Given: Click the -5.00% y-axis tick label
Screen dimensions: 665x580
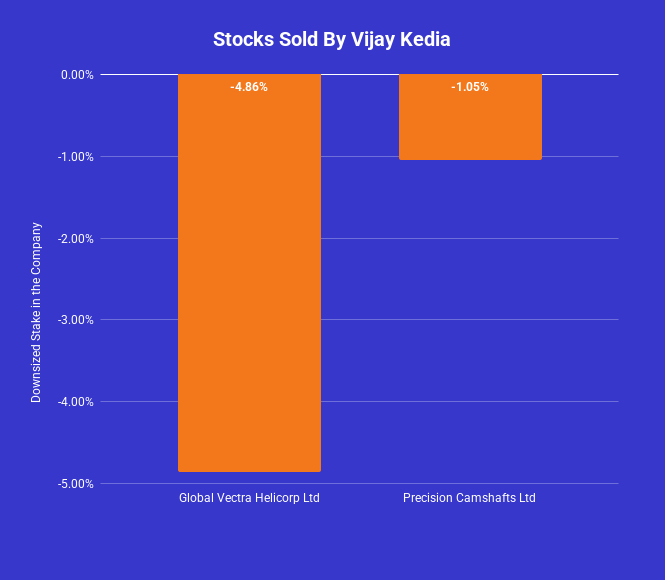Looking at the screenshot, I should pyautogui.click(x=77, y=484).
